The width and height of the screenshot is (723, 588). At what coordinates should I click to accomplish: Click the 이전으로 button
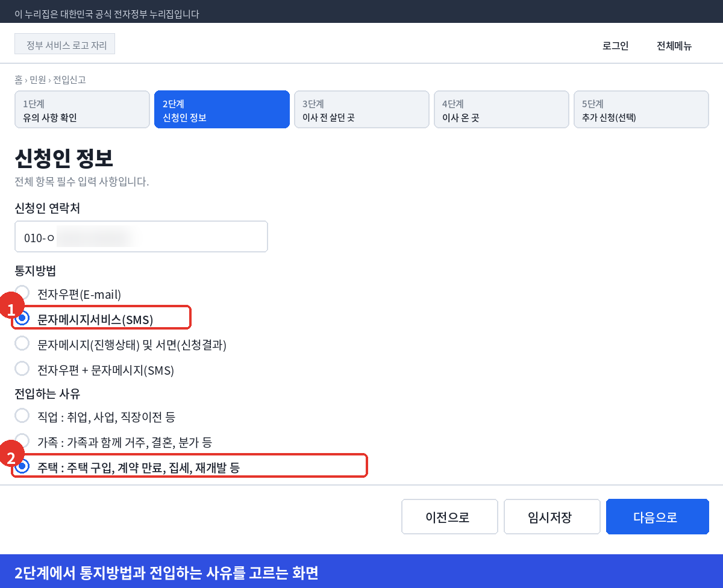coord(449,517)
